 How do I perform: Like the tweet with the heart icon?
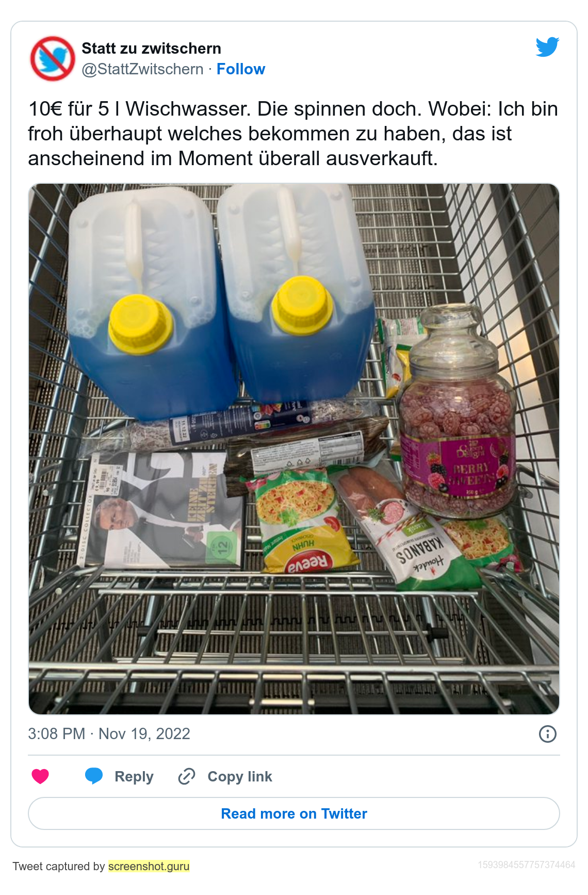[x=40, y=776]
